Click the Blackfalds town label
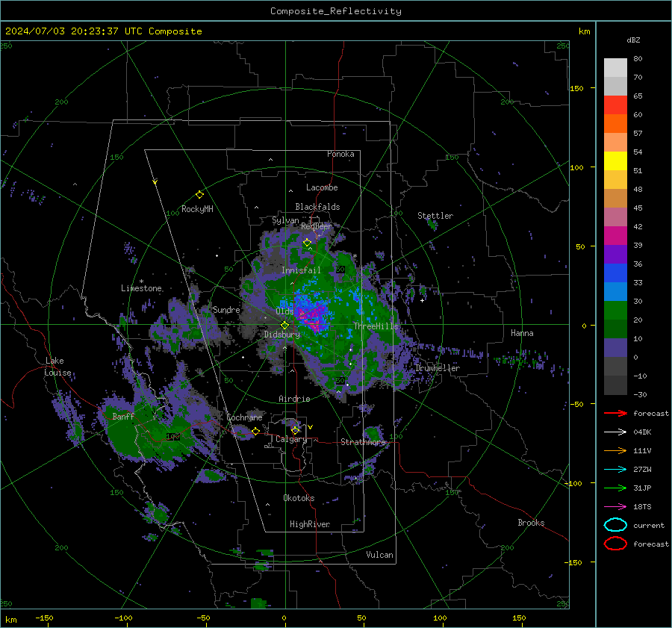 pos(317,207)
